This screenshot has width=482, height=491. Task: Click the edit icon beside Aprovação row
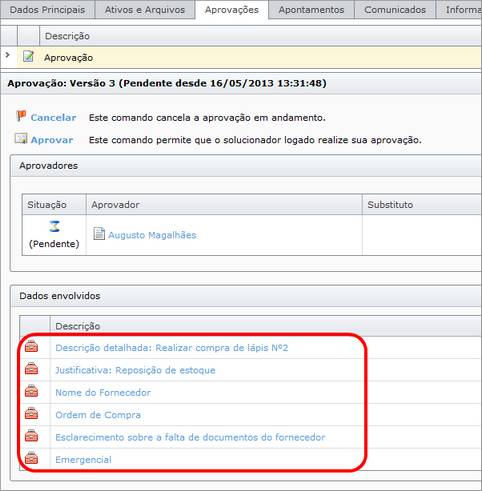point(28,57)
